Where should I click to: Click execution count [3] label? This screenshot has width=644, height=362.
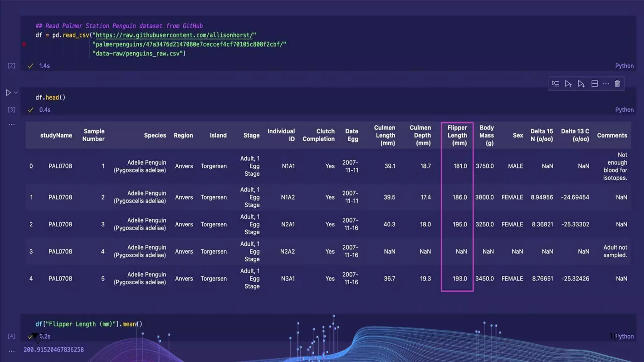pos(11,110)
